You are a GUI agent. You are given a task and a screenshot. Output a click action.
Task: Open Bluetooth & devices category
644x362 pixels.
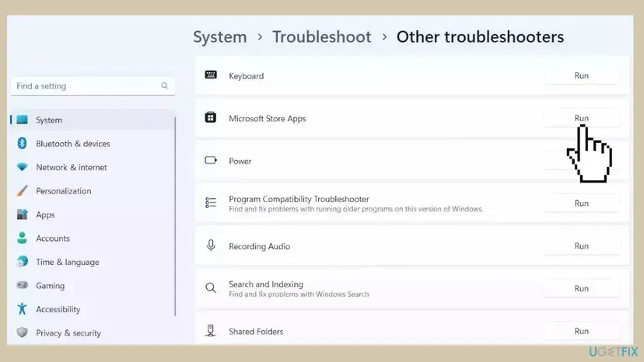pyautogui.click(x=93, y=144)
